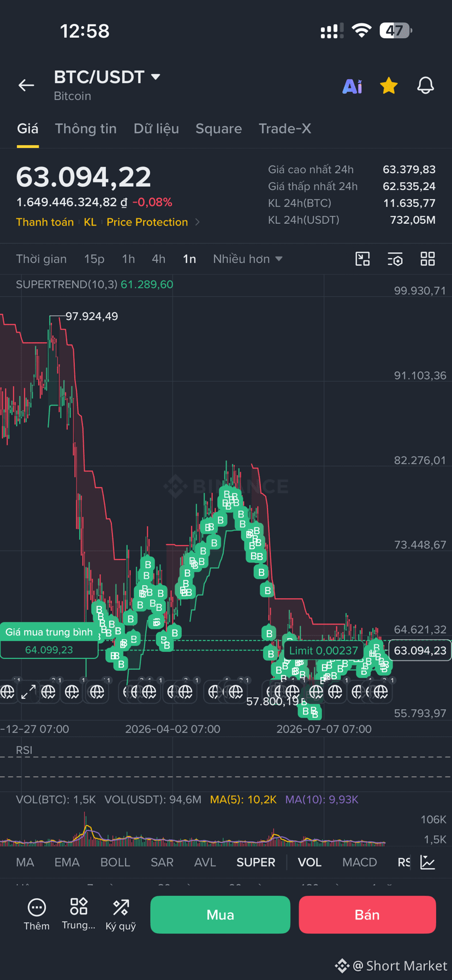The width and height of the screenshot is (452, 980).
Task: Tap the MA(10): 9,93K volume label
Action: 322,799
